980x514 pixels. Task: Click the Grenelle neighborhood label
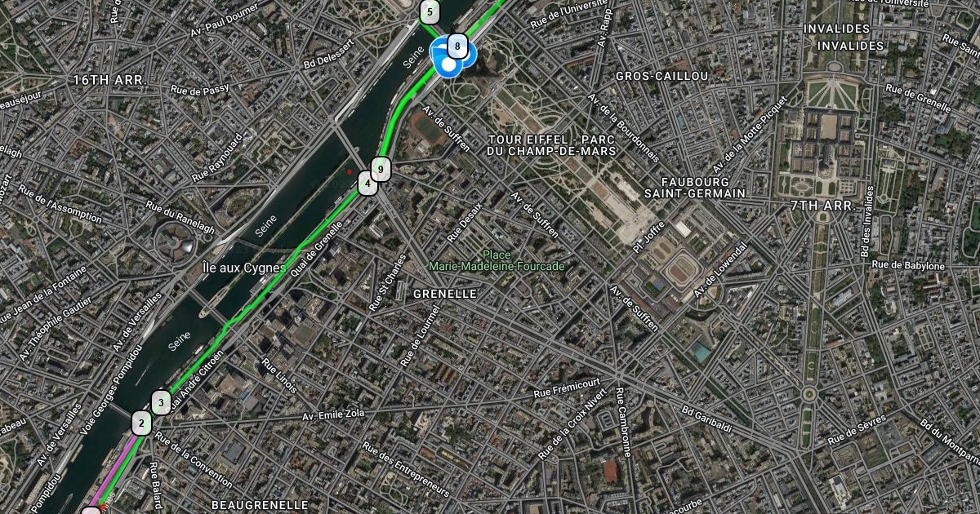[445, 293]
